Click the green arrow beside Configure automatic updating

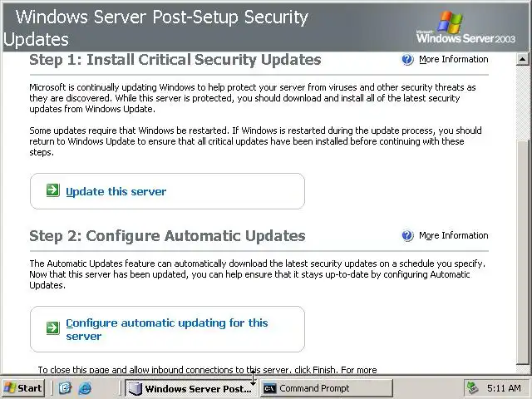pyautogui.click(x=52, y=328)
